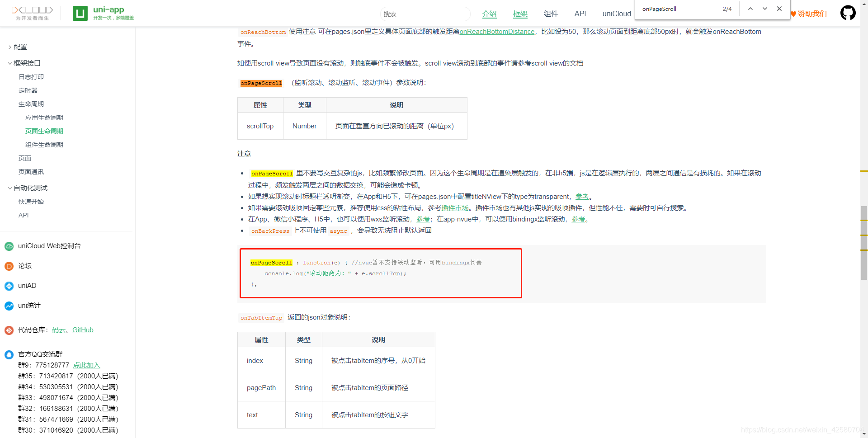Open the 介绍 nav tab
868x438 pixels.
coord(489,14)
